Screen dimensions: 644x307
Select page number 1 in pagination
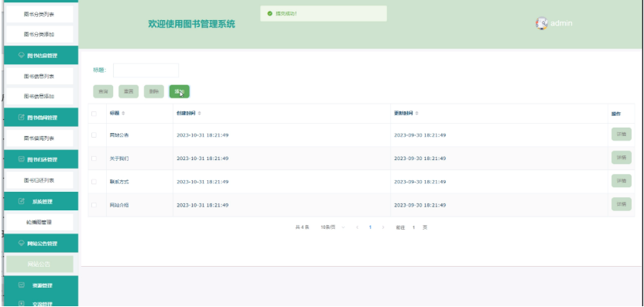click(x=370, y=227)
